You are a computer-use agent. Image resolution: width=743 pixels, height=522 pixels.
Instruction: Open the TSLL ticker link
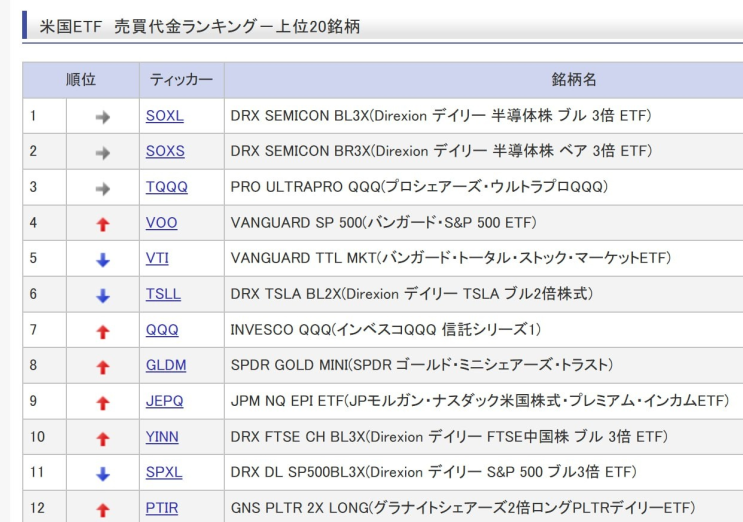coord(163,294)
